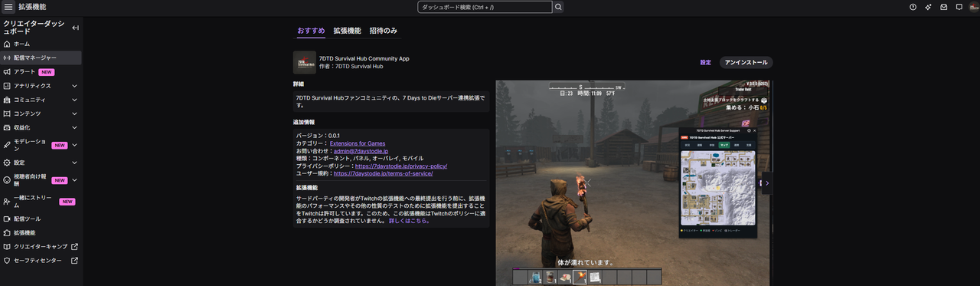The width and height of the screenshot is (980, 286).
Task: Open 配信マネージャー in the sidebar
Action: point(41,58)
